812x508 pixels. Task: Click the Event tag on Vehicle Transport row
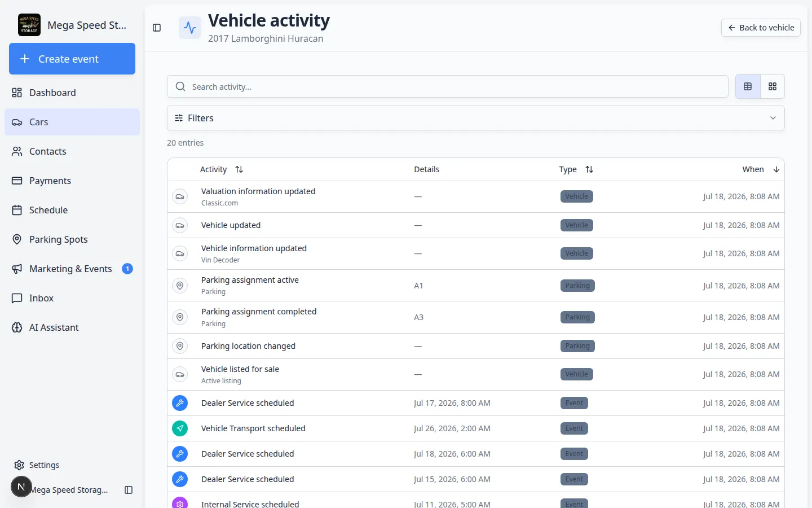point(574,428)
